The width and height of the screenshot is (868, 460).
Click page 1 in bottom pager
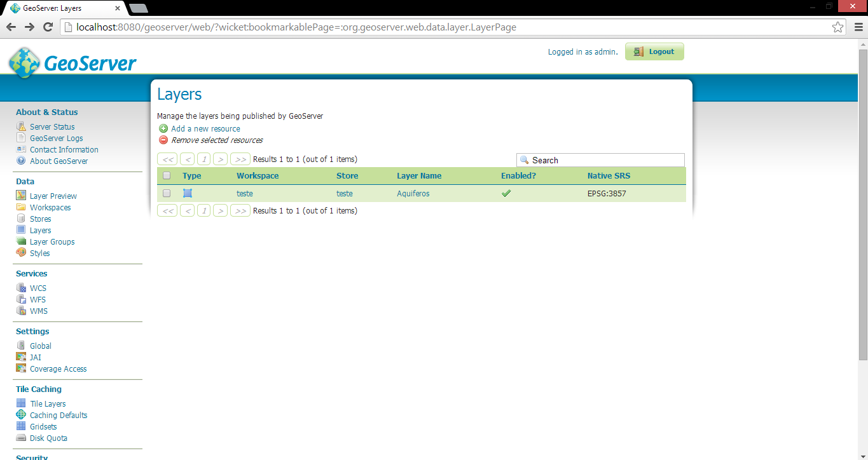204,211
